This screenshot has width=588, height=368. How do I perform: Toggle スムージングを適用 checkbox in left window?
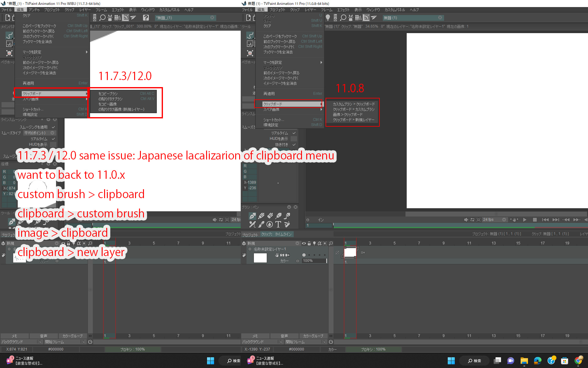coord(53,127)
